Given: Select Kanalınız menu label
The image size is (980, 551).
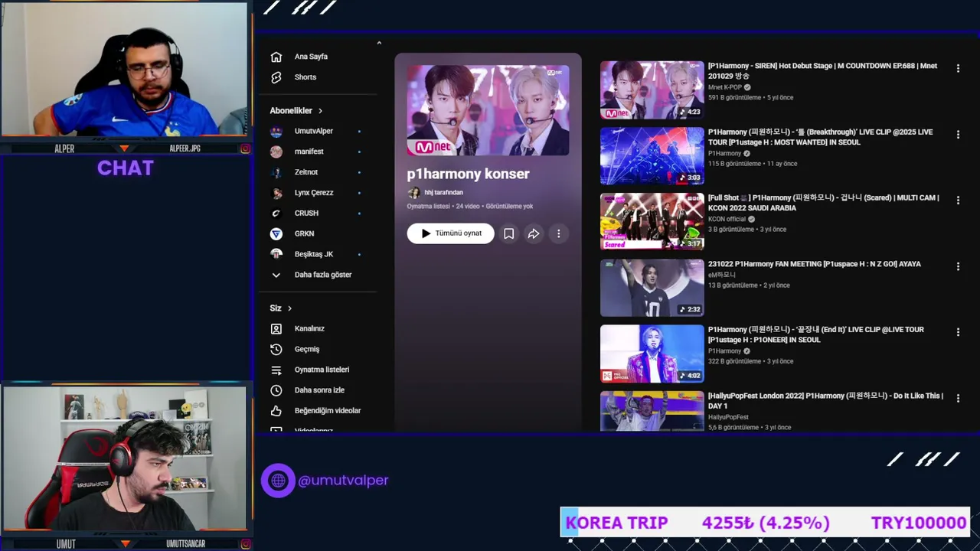Looking at the screenshot, I should point(309,329).
